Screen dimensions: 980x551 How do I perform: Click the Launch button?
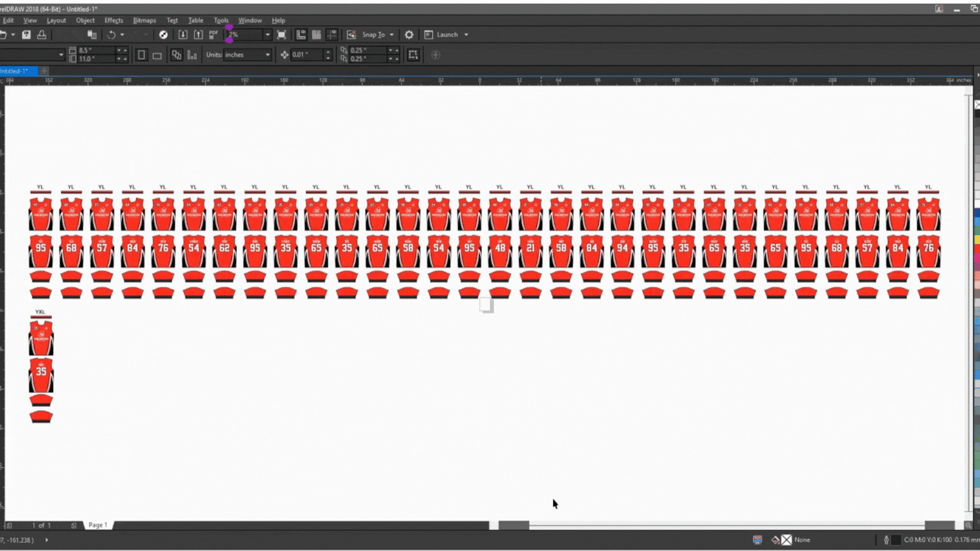[x=447, y=35]
